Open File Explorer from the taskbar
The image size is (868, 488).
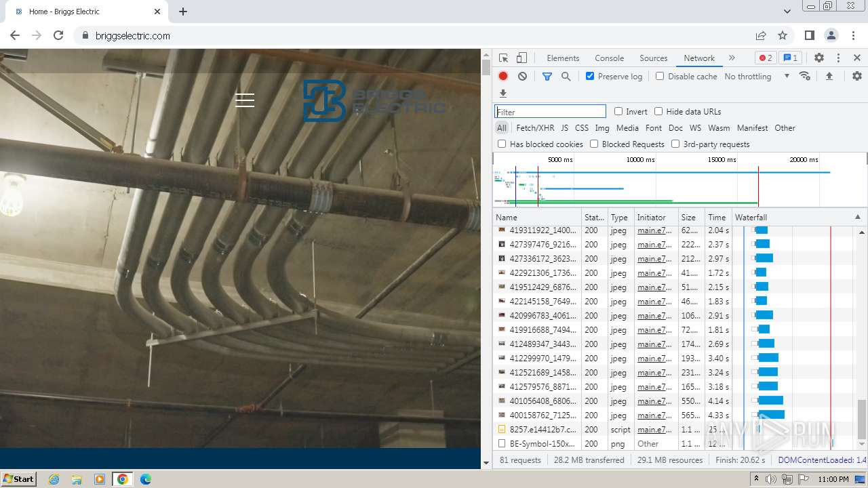click(77, 479)
